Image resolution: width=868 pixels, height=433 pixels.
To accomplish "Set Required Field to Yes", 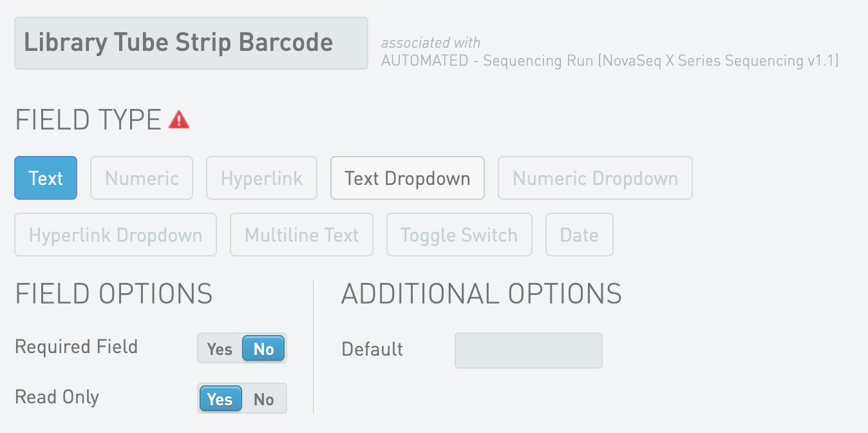I will [x=220, y=349].
